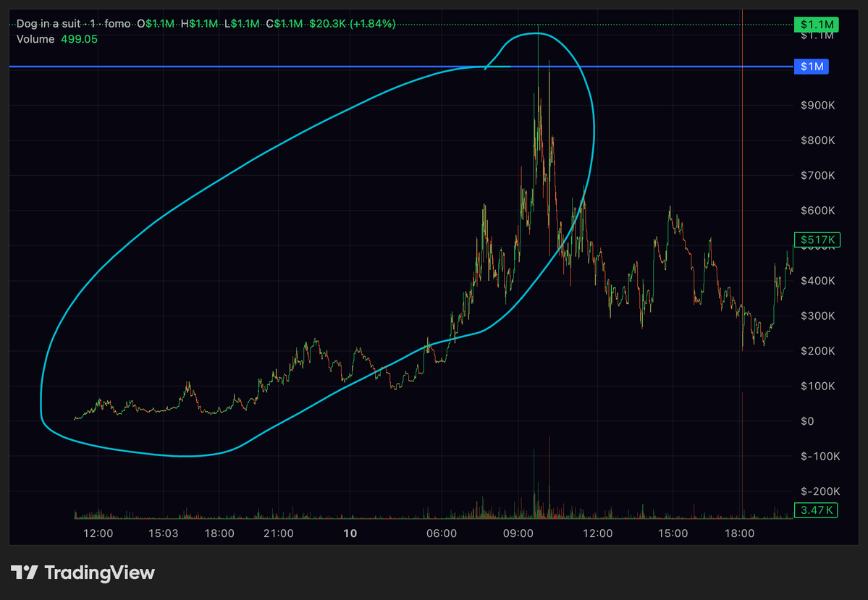Viewport: 868px width, 600px height.
Task: Click the $900K price axis label
Action: point(817,105)
